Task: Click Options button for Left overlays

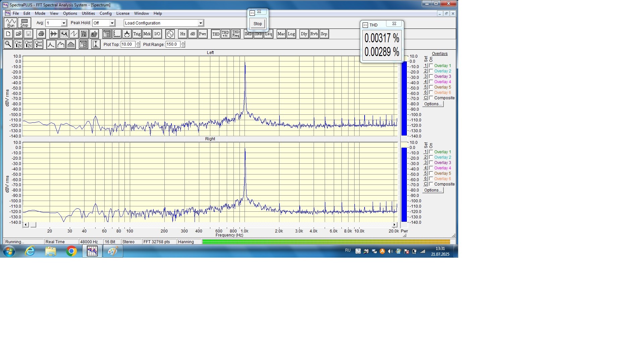Action: click(x=433, y=104)
